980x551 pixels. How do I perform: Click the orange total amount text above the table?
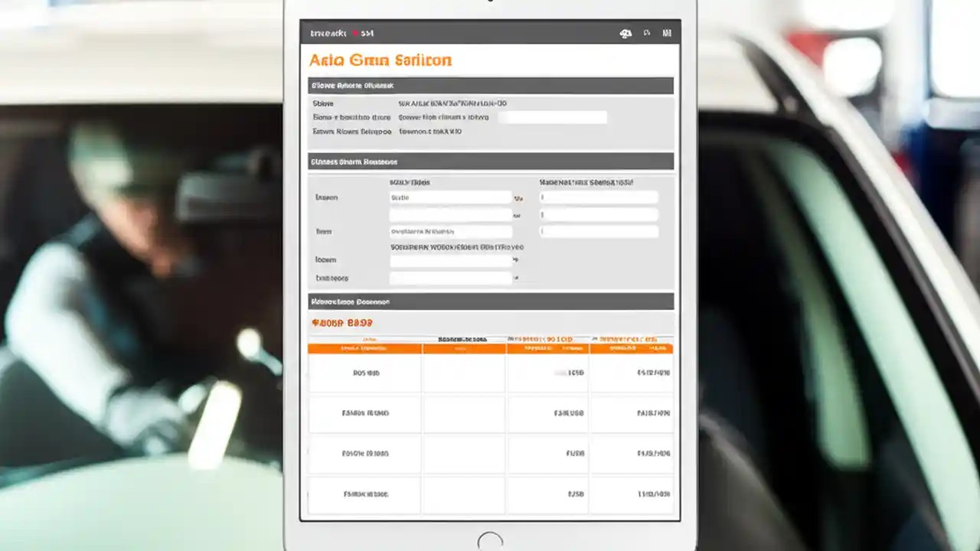point(343,321)
